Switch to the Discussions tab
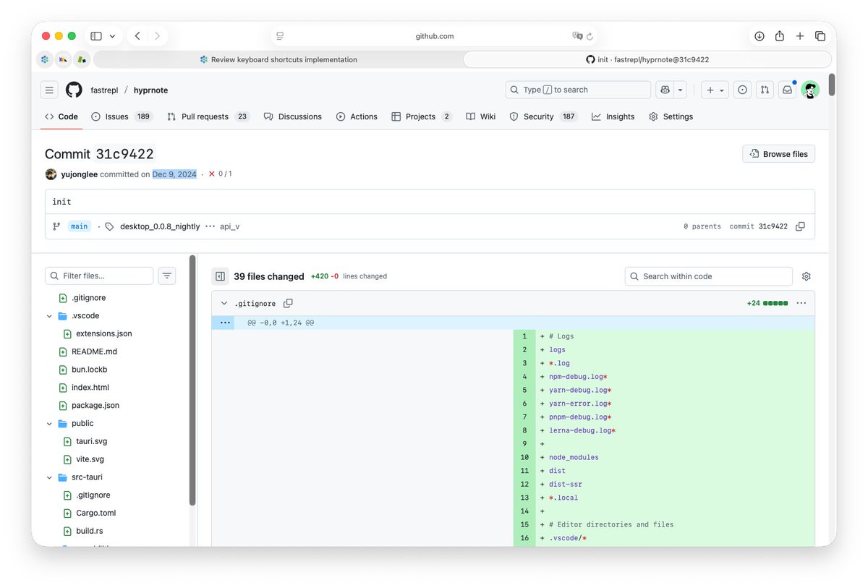This screenshot has width=868, height=588. point(293,116)
